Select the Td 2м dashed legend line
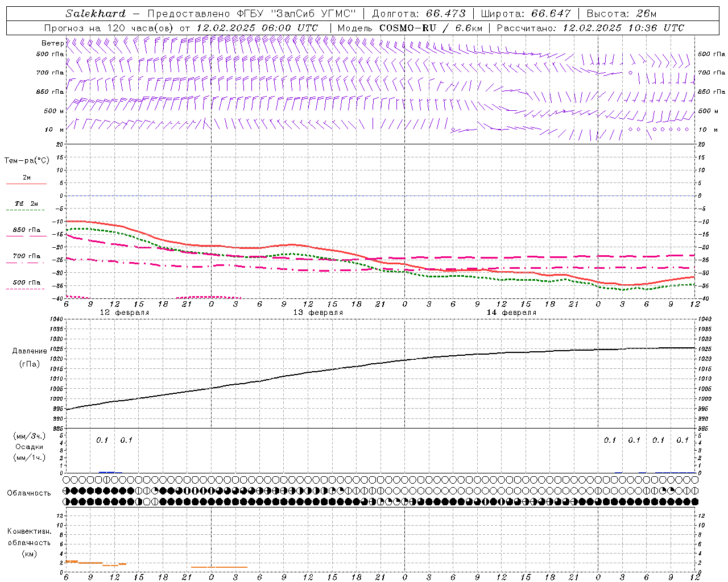This screenshot has height=582, width=728. pos(26,210)
